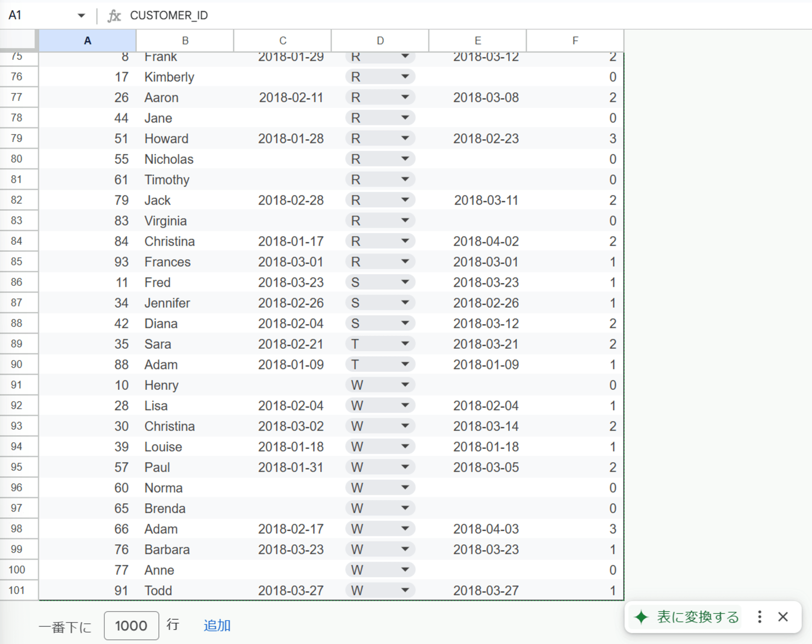Click the cell containing Louise
Screen dimensions: 812x644
pyautogui.click(x=185, y=447)
